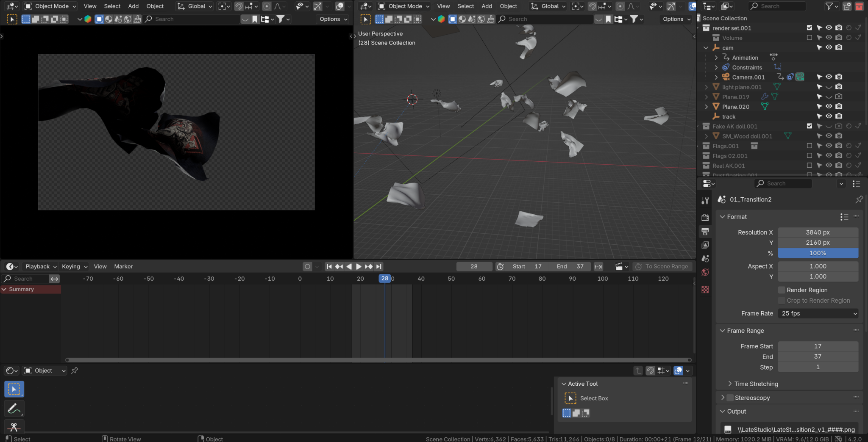Open the World properties tab

pos(705,272)
